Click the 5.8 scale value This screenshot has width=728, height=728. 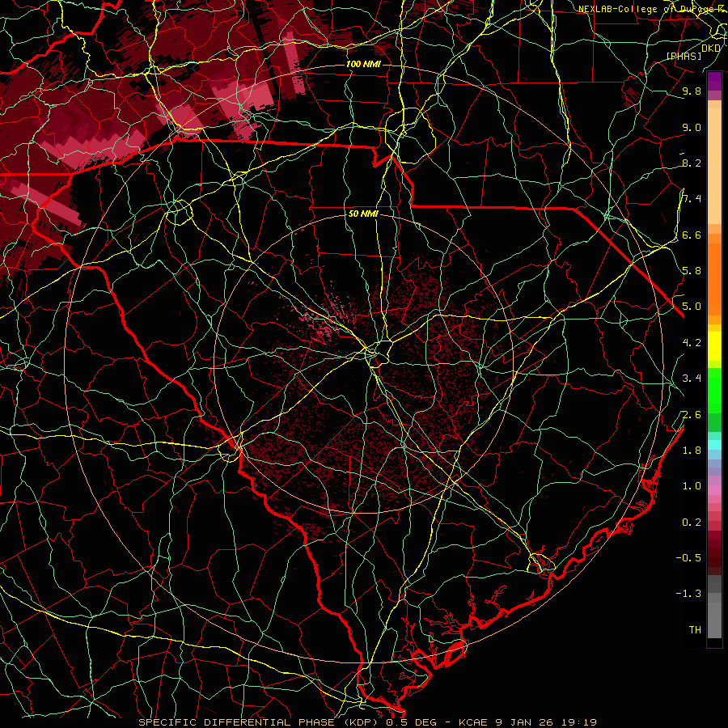(692, 271)
